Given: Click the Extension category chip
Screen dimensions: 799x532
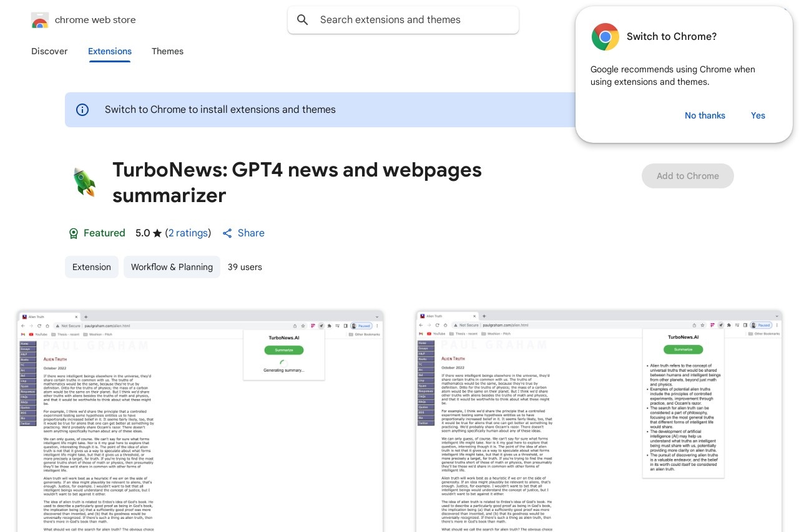Looking at the screenshot, I should [x=92, y=267].
